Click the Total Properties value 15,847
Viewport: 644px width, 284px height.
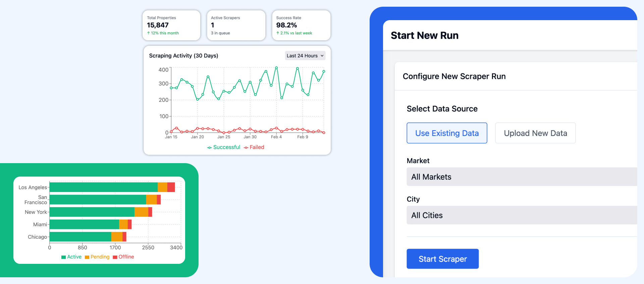(158, 25)
